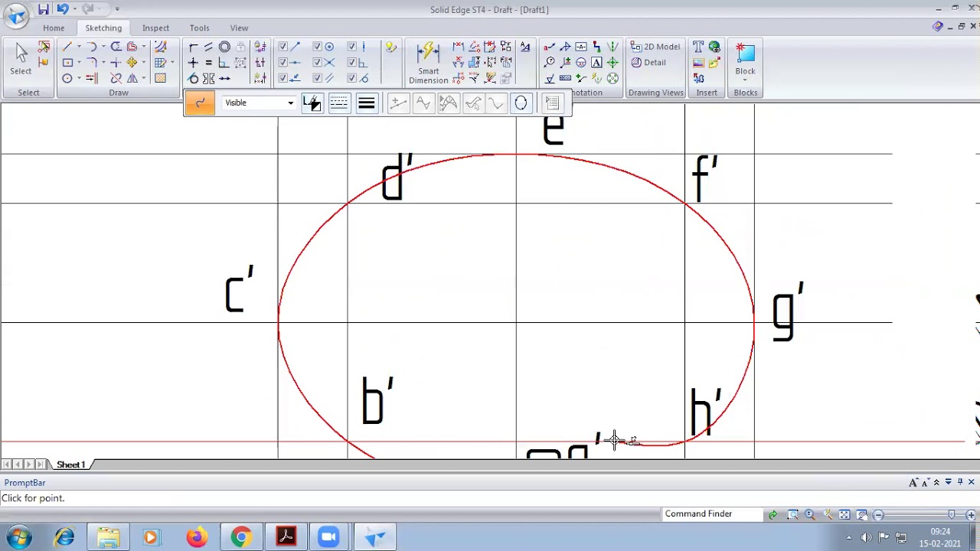980x551 pixels.
Task: Toggle the tangent IntelliSketch checkbox
Action: 351,78
